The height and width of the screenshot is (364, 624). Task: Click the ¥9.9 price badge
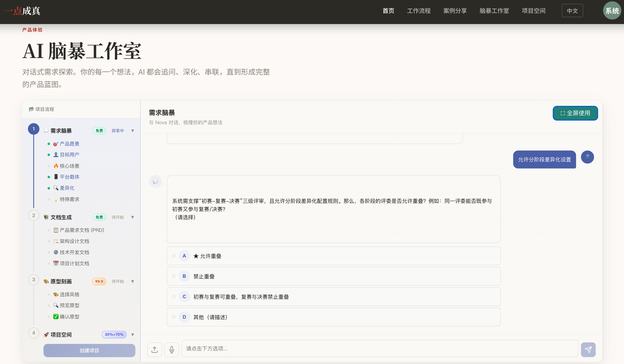coord(99,281)
